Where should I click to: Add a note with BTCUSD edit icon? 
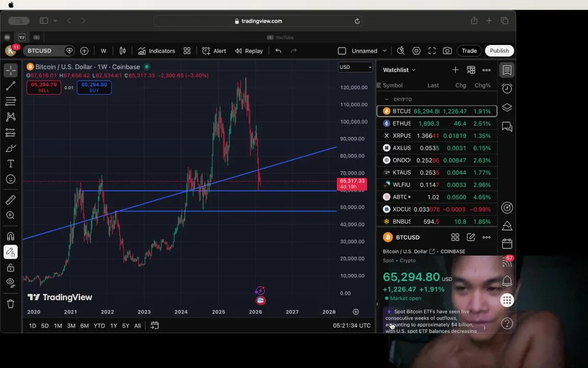(471, 237)
